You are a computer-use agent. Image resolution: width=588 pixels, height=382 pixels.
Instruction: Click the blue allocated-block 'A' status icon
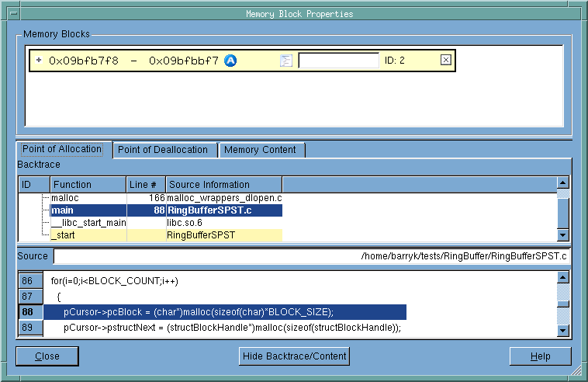(230, 61)
